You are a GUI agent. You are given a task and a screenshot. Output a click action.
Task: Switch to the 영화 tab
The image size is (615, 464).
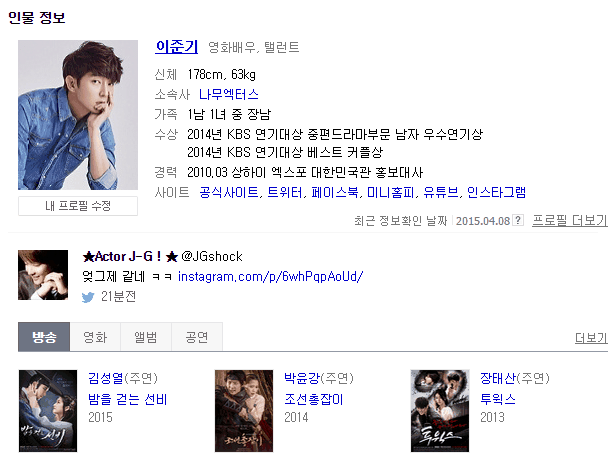tap(95, 337)
